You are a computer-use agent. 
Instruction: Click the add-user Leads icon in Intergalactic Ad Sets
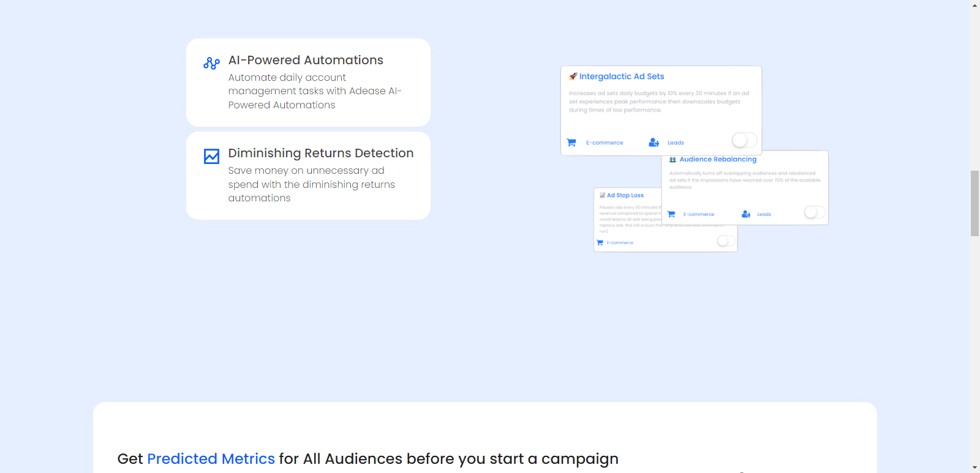pos(654,143)
